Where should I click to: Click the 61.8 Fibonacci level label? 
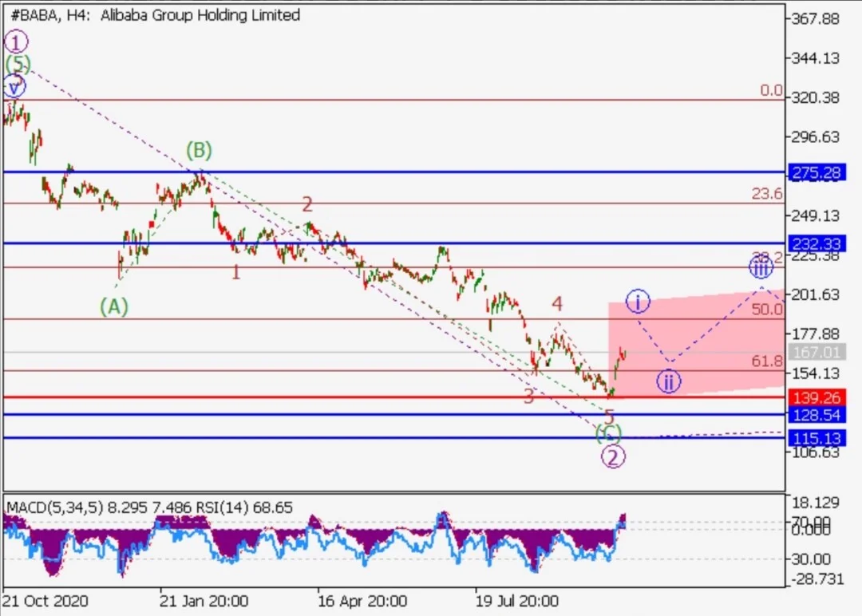tap(767, 361)
